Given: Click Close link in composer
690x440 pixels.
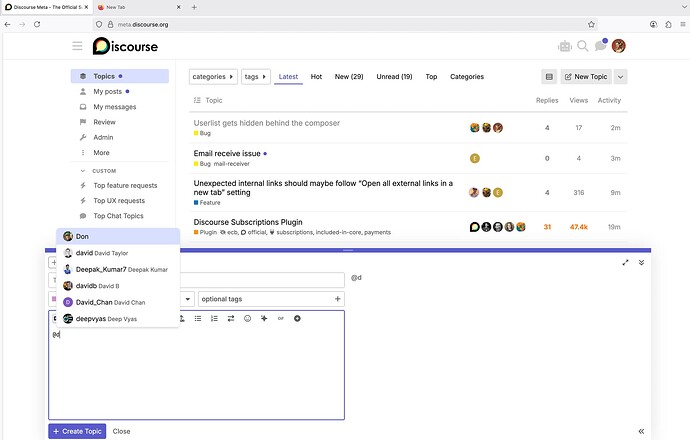Looking at the screenshot, I should [121, 431].
